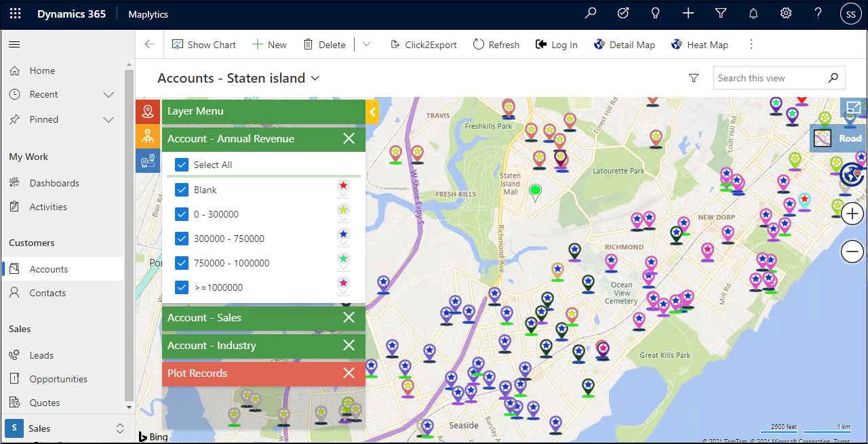Image resolution: width=868 pixels, height=444 pixels.
Task: Click the plus quick create icon
Action: pos(688,14)
